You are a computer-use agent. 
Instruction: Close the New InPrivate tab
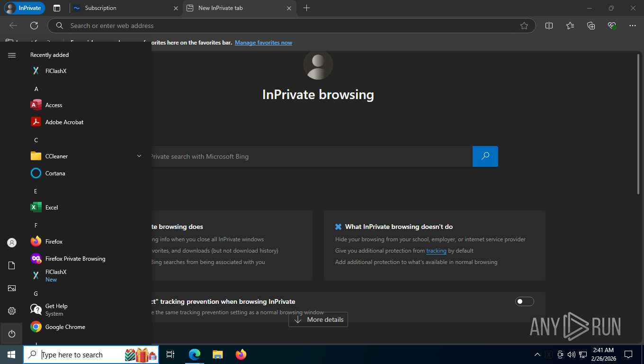click(x=289, y=8)
